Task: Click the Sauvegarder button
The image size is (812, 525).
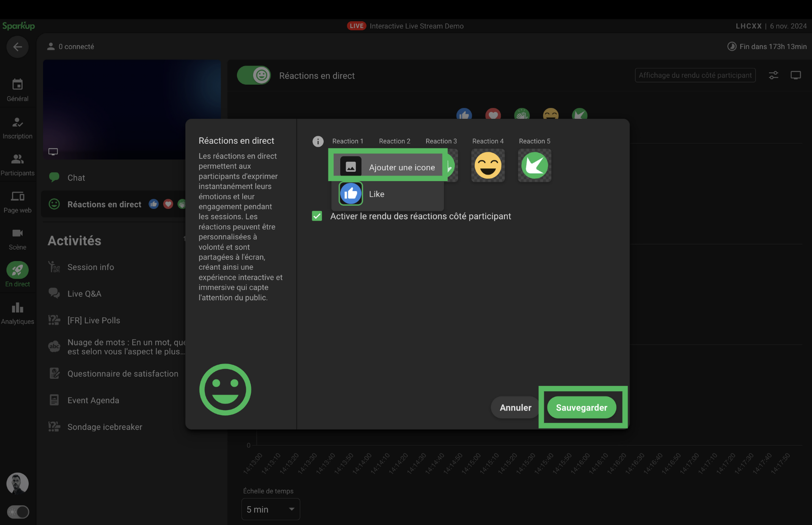Action: [x=582, y=408]
